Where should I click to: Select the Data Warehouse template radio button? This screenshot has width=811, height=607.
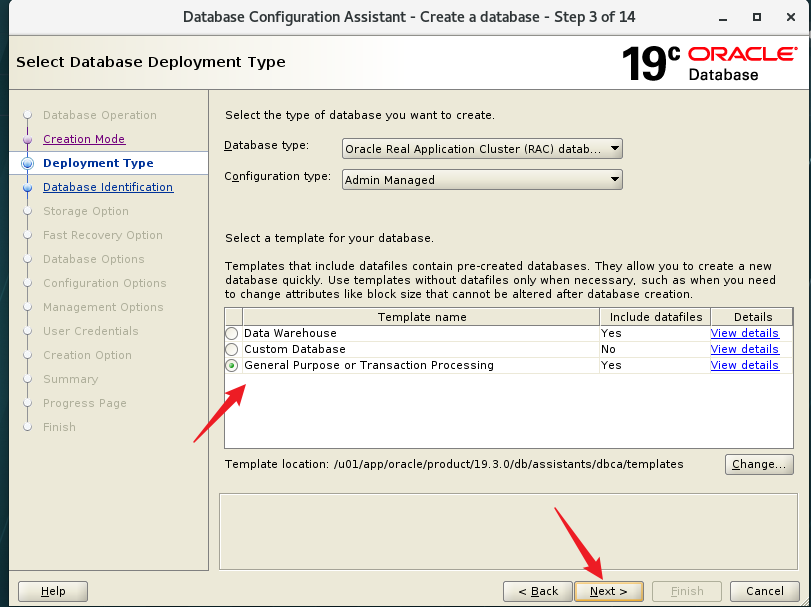pos(232,333)
